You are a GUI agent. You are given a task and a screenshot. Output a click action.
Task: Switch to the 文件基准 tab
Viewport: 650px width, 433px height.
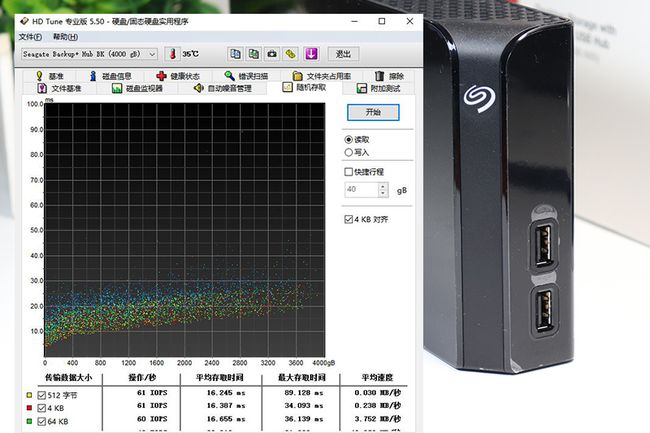click(x=59, y=88)
